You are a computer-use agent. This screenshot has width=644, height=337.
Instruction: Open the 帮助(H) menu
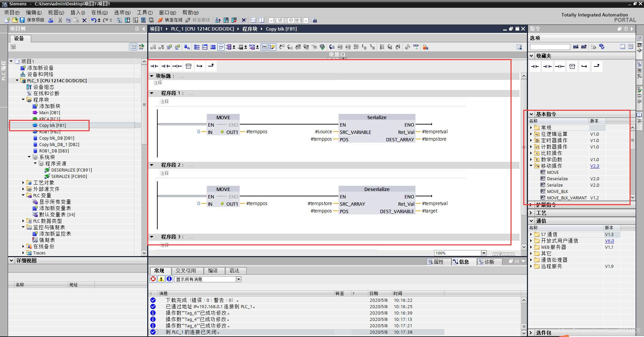[191, 12]
